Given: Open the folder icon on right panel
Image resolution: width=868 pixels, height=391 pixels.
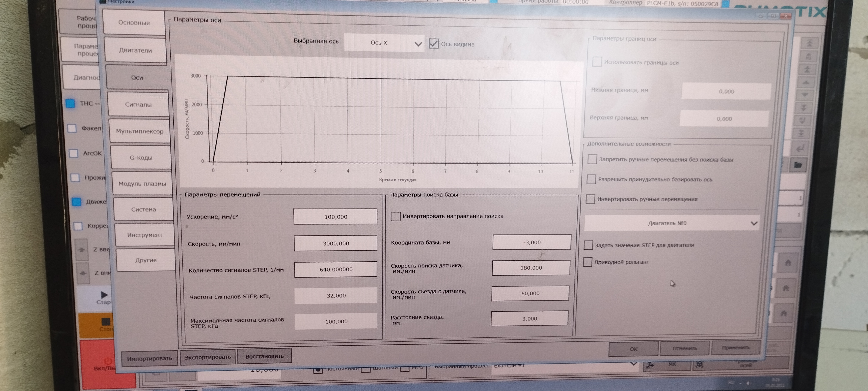Looking at the screenshot, I should 798,165.
